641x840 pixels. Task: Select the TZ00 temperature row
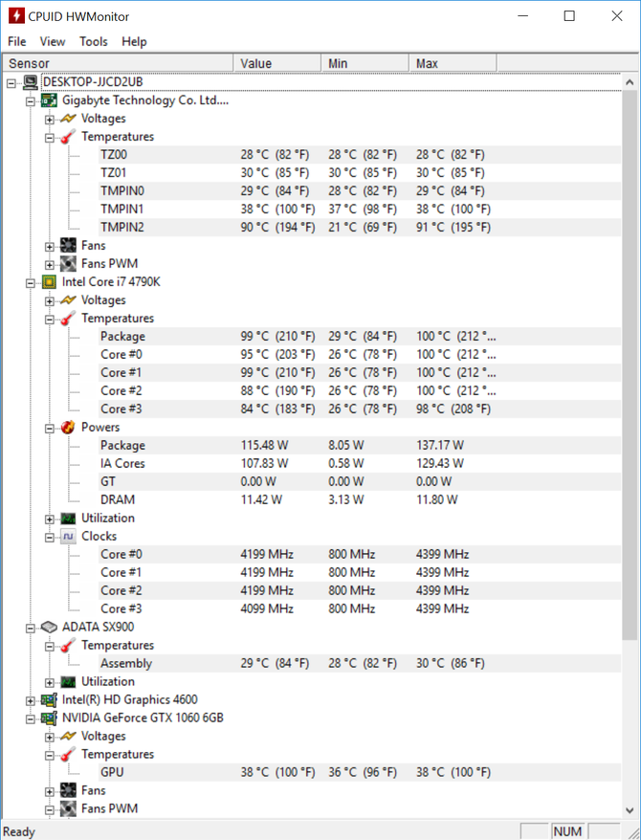click(360, 155)
